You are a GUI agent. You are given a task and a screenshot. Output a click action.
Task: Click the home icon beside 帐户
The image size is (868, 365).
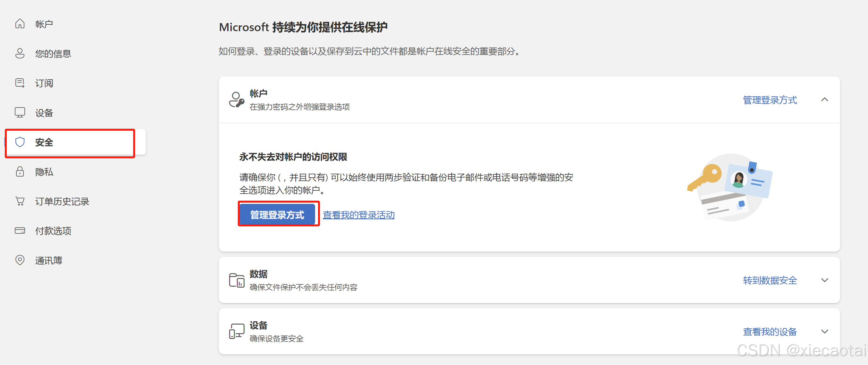(20, 23)
